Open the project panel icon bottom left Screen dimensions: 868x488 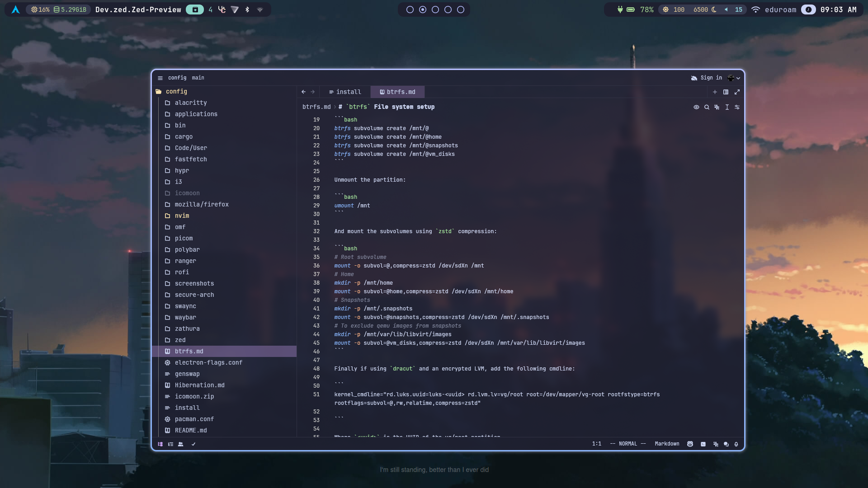pos(160,444)
